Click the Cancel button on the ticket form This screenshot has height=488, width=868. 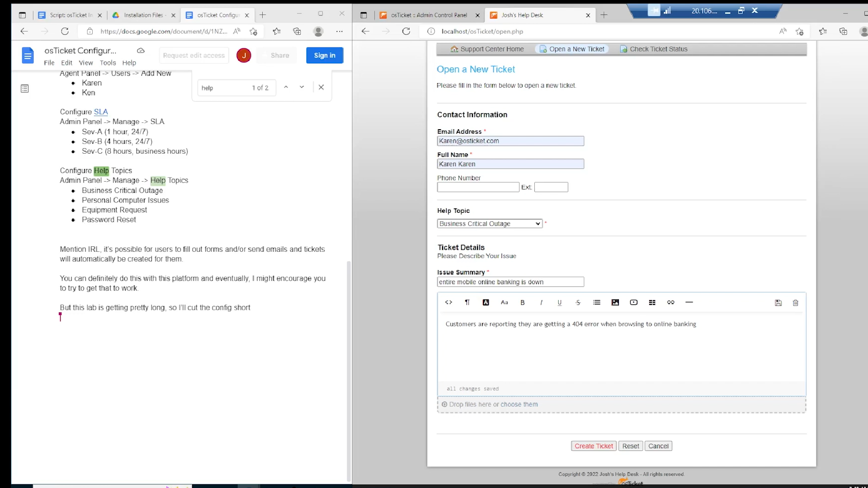[x=658, y=446]
